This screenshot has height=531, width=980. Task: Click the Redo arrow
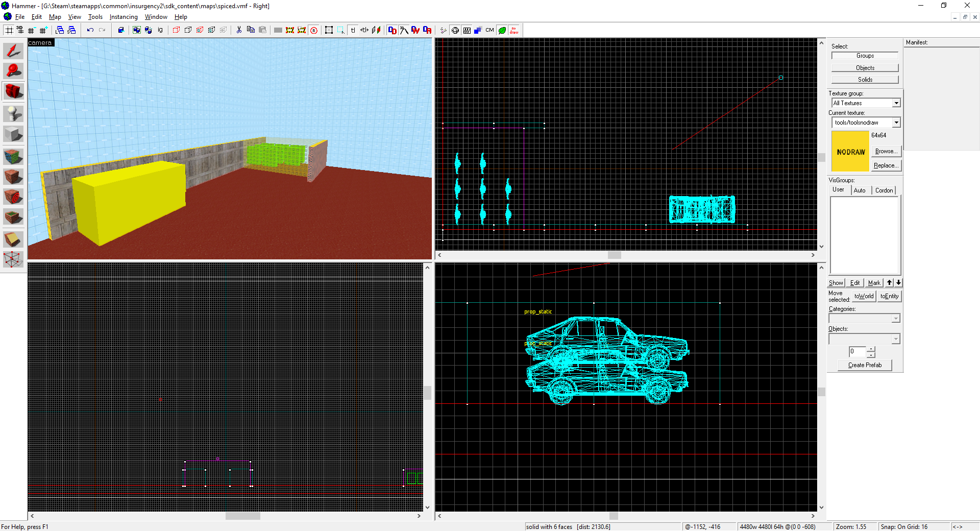pos(102,30)
